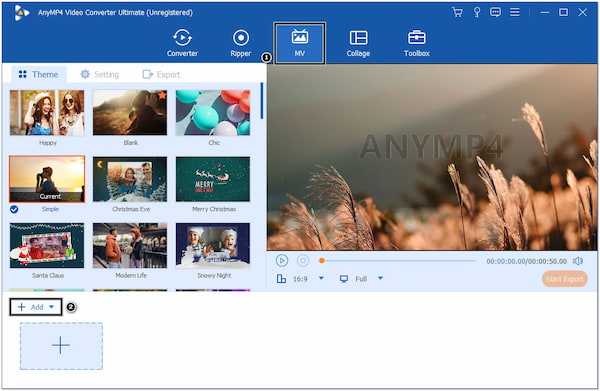Open the Collage module
The height and width of the screenshot is (391, 600).
click(x=358, y=43)
